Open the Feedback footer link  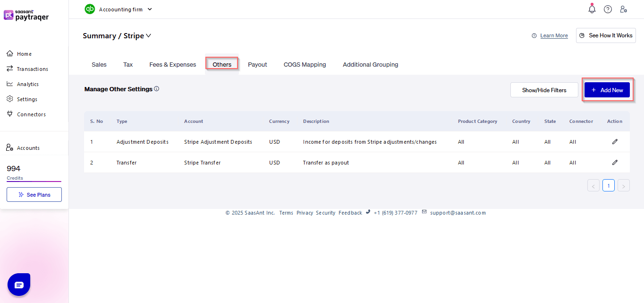pos(350,213)
